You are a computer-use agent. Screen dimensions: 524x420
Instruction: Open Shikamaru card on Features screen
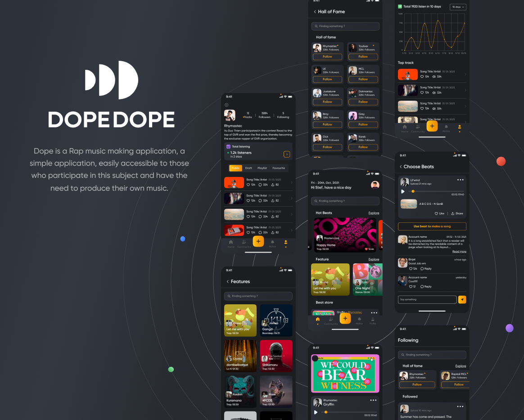tap(276, 356)
